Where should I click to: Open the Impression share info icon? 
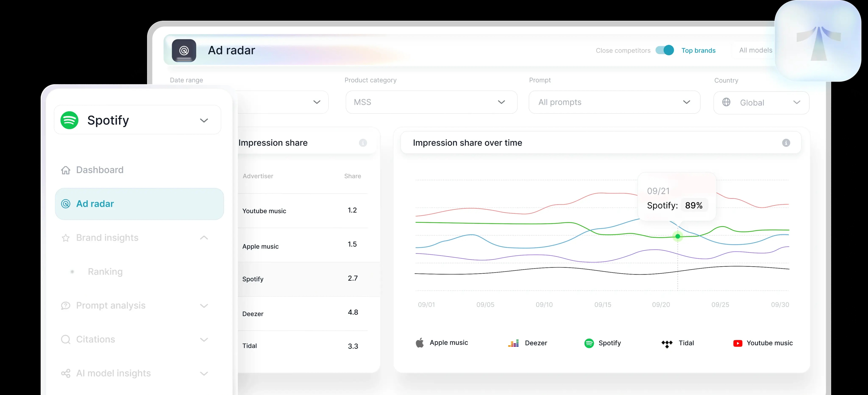(363, 143)
